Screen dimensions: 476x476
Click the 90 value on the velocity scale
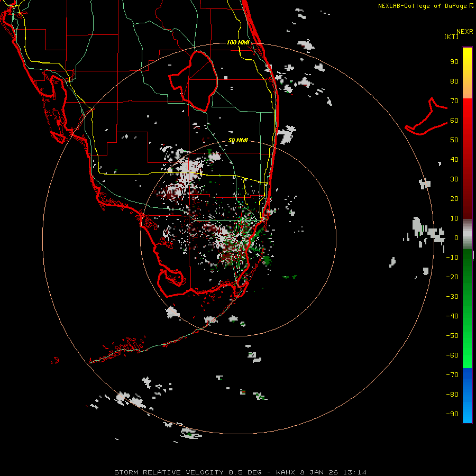(454, 62)
